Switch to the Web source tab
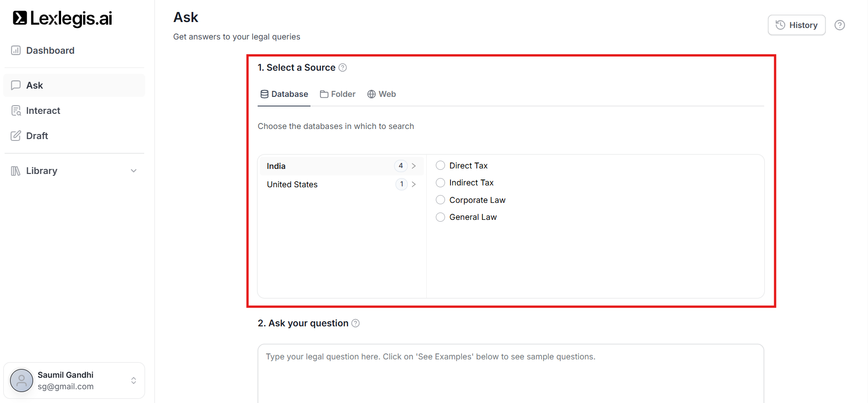The image size is (868, 403). click(x=382, y=94)
